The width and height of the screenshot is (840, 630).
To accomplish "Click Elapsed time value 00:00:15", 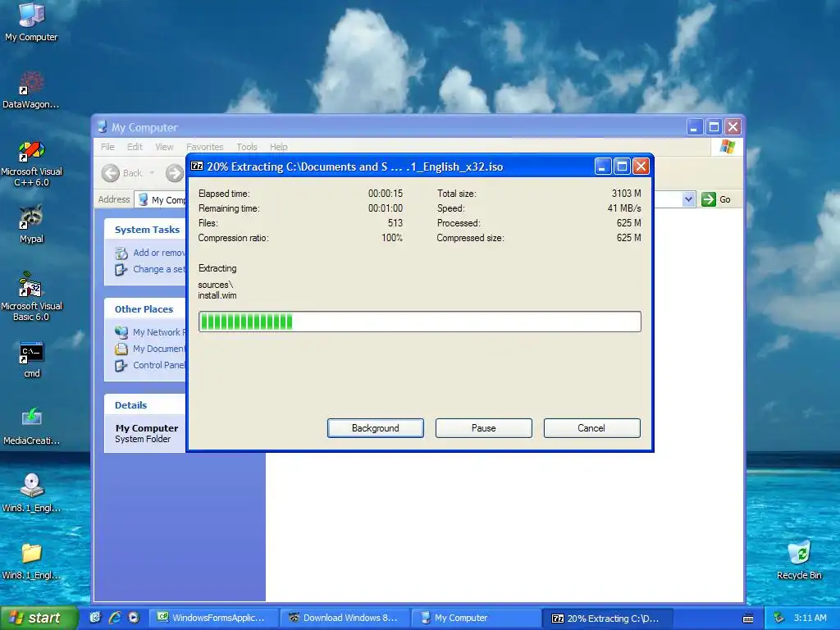I will (x=386, y=194).
